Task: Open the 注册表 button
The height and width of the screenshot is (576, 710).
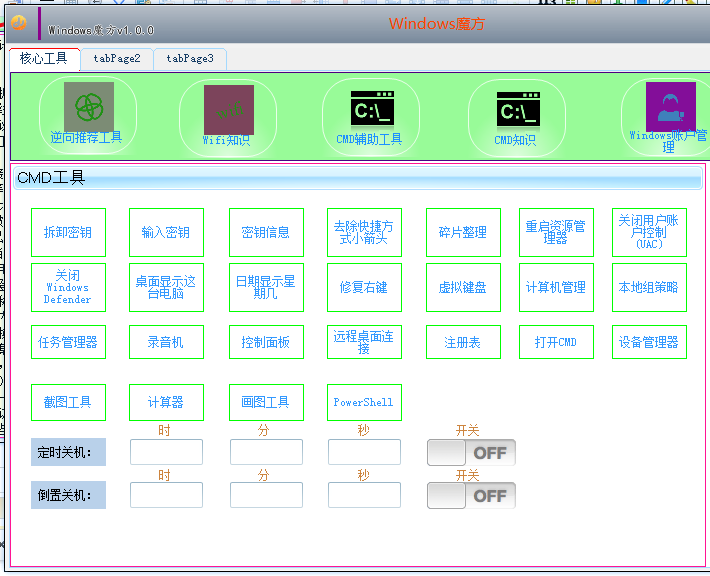Action: 463,342
